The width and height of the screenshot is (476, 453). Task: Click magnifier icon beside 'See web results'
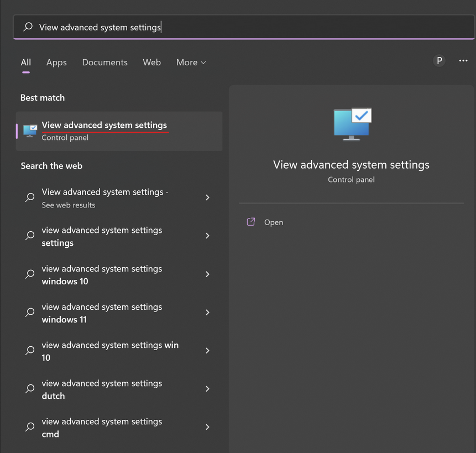pos(30,197)
